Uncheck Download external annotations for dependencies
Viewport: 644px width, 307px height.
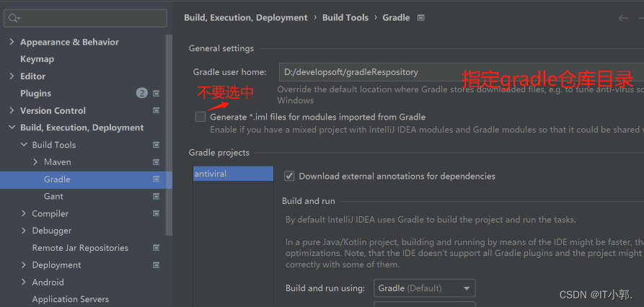click(289, 176)
